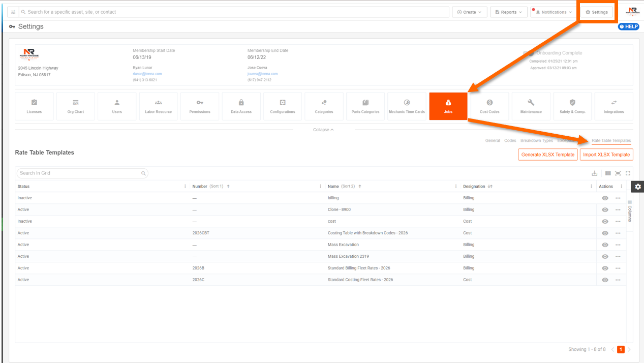Viewport: 644px width, 363px height.
Task: Click jcueva@tenna.com email link
Action: pyautogui.click(x=263, y=74)
